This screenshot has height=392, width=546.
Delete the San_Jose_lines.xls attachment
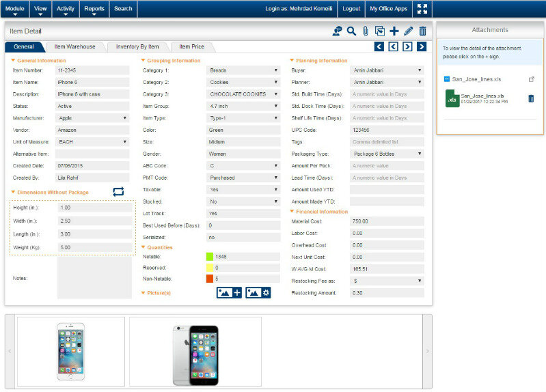point(531,98)
